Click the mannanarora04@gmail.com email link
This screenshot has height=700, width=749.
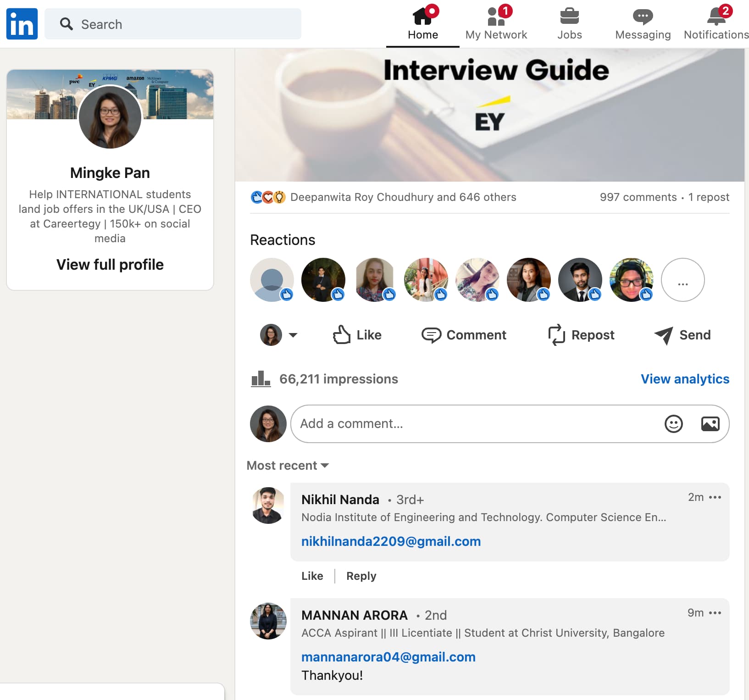pyautogui.click(x=388, y=657)
